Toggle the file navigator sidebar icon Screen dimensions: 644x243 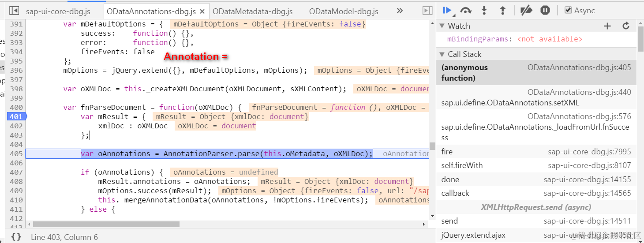(x=14, y=11)
